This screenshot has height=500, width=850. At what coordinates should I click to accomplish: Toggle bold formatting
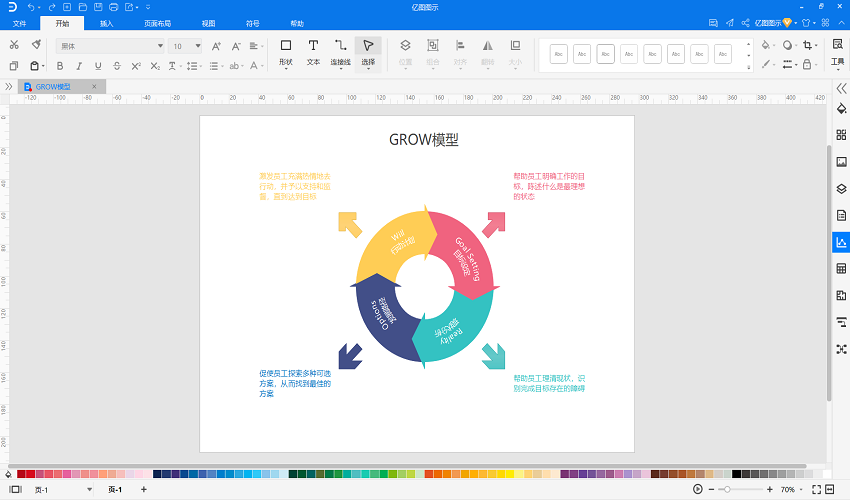click(60, 66)
